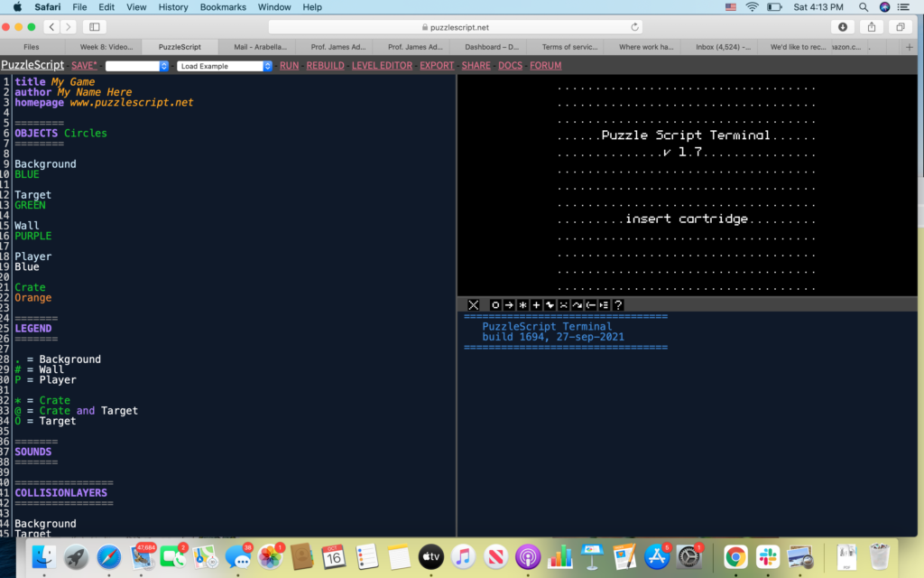Click the Safari page reload icon
The image size is (924, 578).
pyautogui.click(x=635, y=27)
